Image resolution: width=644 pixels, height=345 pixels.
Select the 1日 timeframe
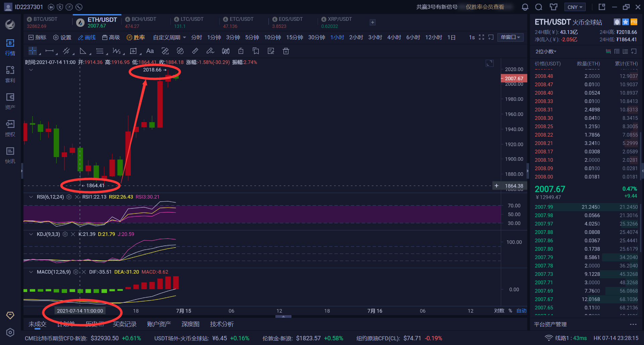pos(451,37)
